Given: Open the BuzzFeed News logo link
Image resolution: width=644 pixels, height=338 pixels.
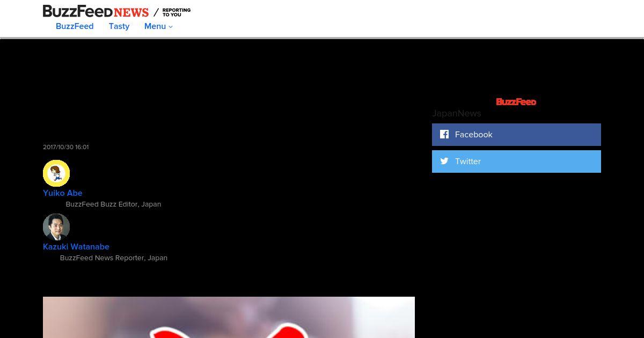Looking at the screenshot, I should click(96, 11).
